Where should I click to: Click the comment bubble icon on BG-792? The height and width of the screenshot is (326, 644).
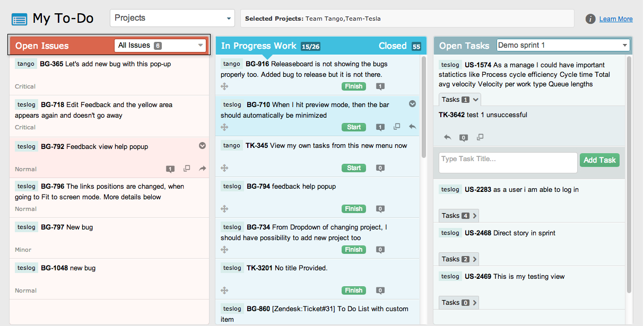[170, 169]
